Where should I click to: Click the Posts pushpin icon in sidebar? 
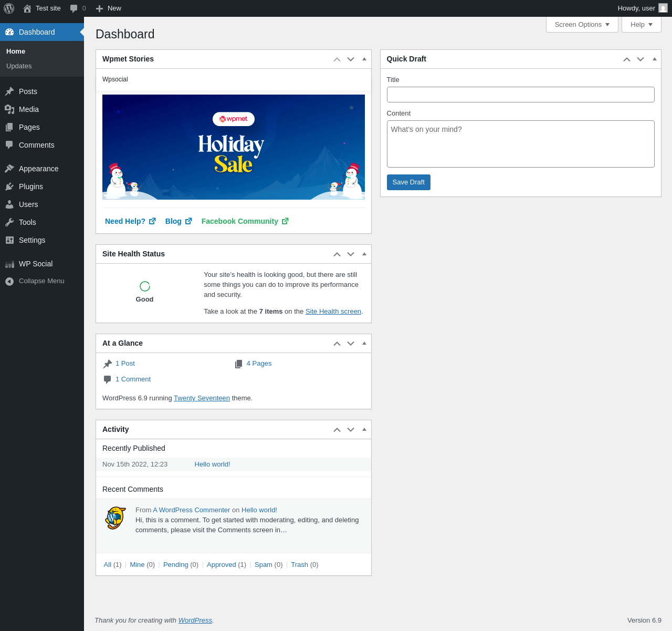pyautogui.click(x=9, y=91)
